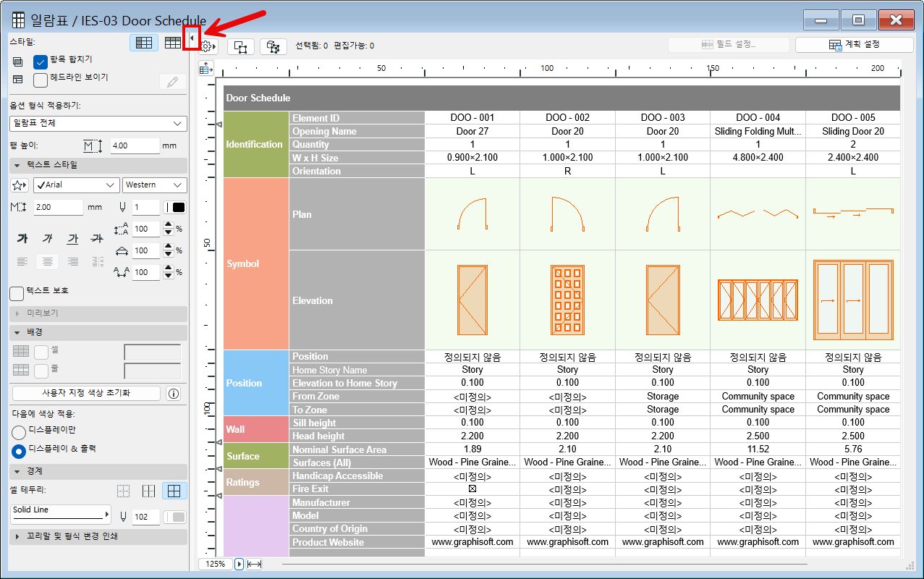Click the 계획 설정 button

854,45
